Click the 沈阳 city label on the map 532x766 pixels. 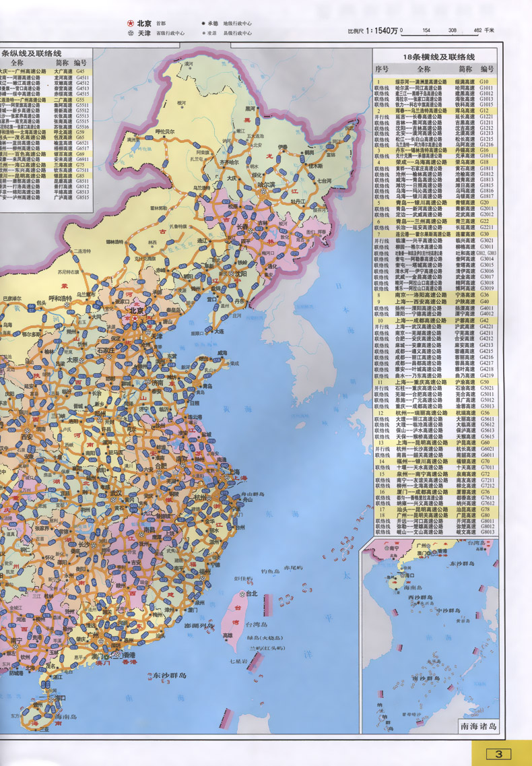click(x=240, y=274)
